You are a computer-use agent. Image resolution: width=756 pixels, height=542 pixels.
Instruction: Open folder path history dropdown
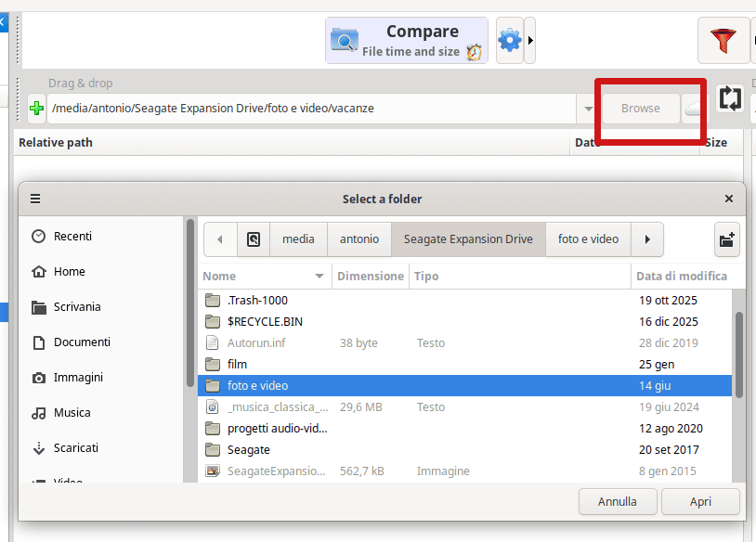(x=588, y=109)
